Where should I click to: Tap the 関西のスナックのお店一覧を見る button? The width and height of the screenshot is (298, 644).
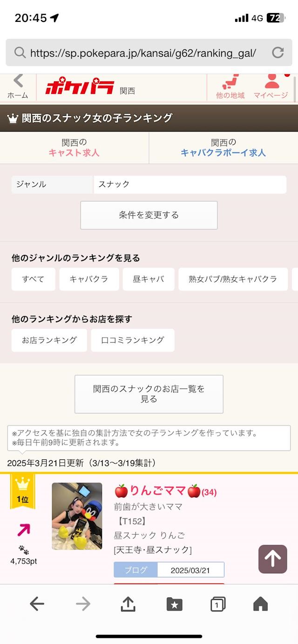(149, 394)
